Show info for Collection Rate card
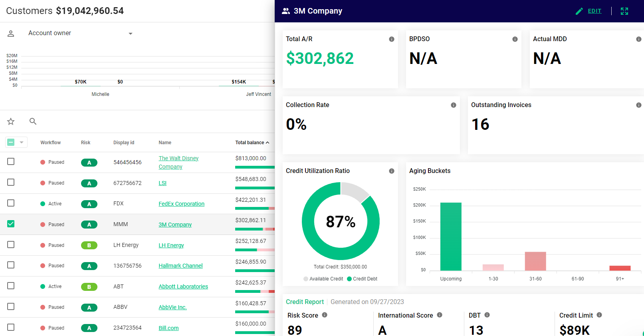 coord(454,105)
